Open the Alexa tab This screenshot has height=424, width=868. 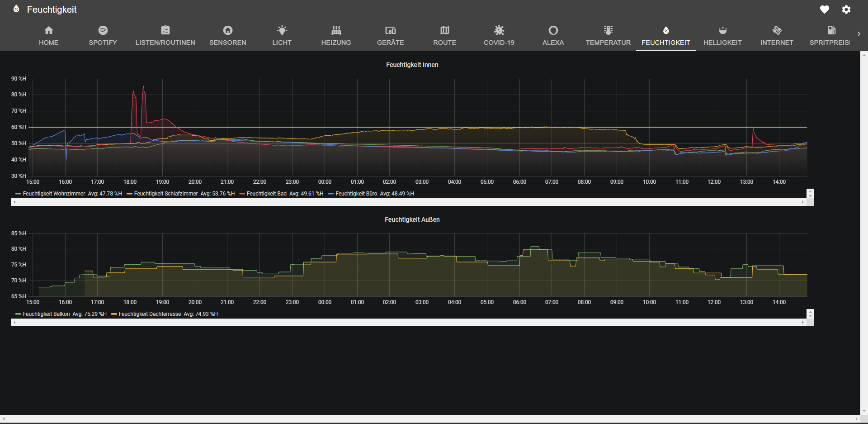click(x=553, y=37)
